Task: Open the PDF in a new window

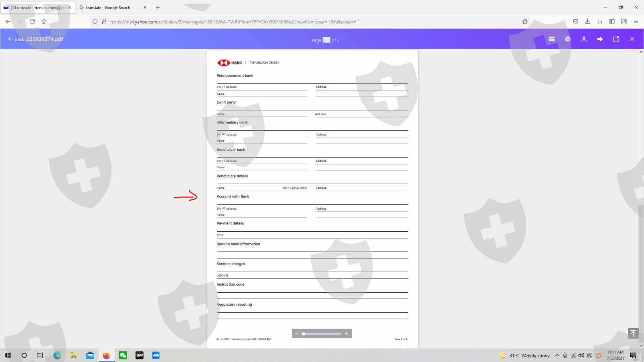Action: point(616,39)
